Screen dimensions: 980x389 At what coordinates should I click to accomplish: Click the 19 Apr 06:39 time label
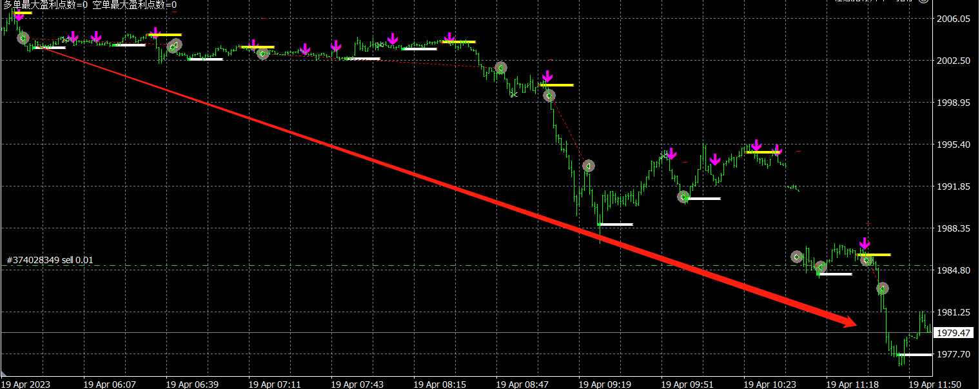(x=192, y=384)
